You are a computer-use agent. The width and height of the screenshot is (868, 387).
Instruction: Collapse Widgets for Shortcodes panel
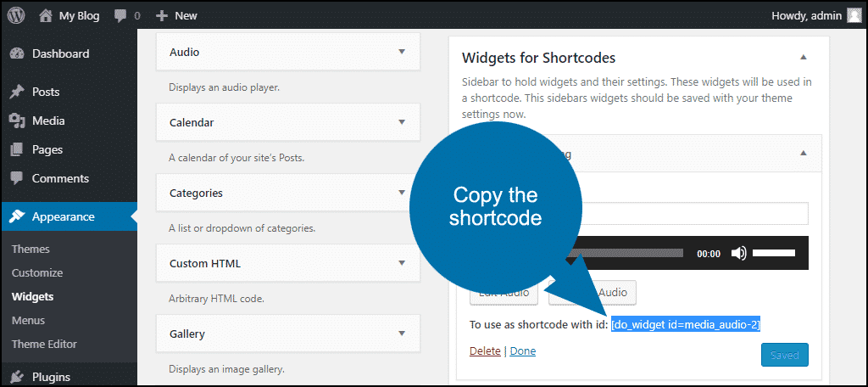click(804, 57)
